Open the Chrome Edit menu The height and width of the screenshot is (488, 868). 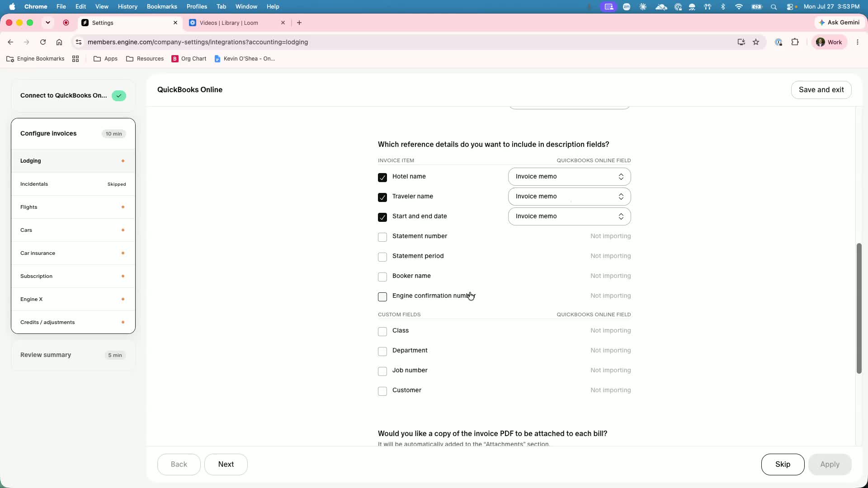80,6
